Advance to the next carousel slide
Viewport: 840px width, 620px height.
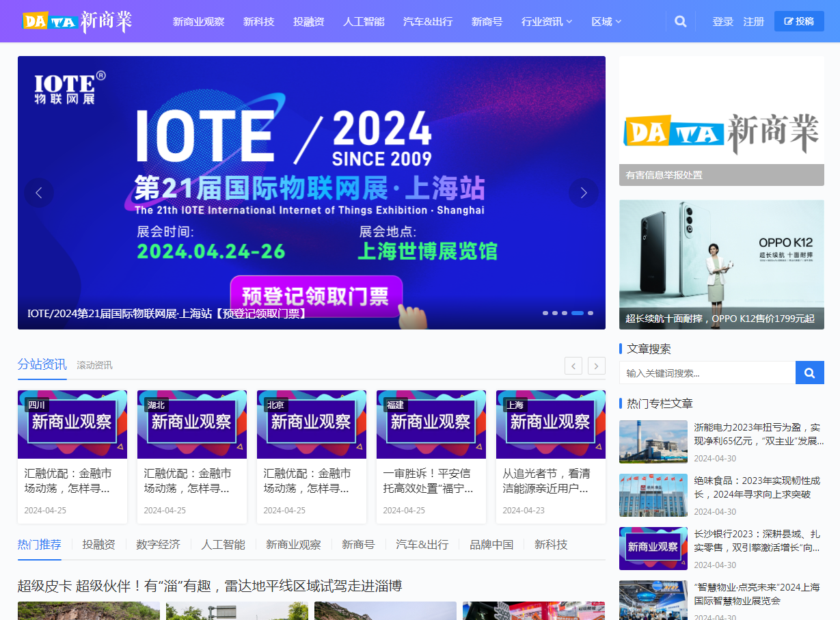click(584, 193)
